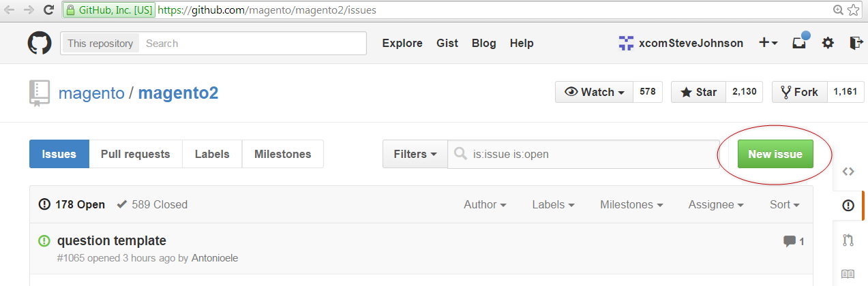Open the xcomSteveJohnson profile link

pyautogui.click(x=691, y=43)
